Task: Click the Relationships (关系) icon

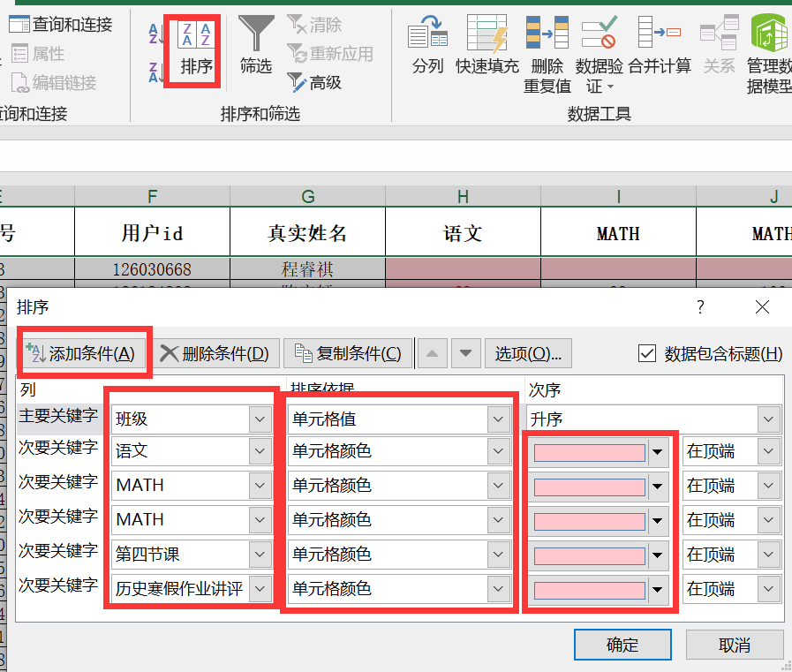Action: click(x=720, y=33)
